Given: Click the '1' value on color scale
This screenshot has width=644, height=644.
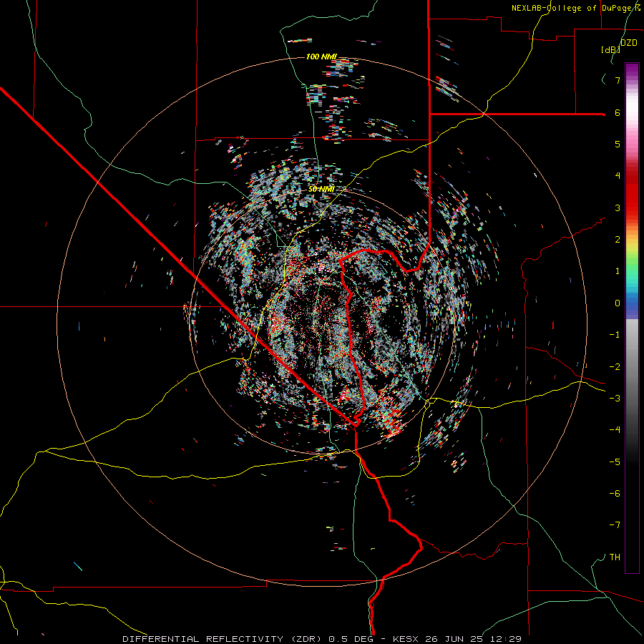Looking at the screenshot, I should coord(618,271).
